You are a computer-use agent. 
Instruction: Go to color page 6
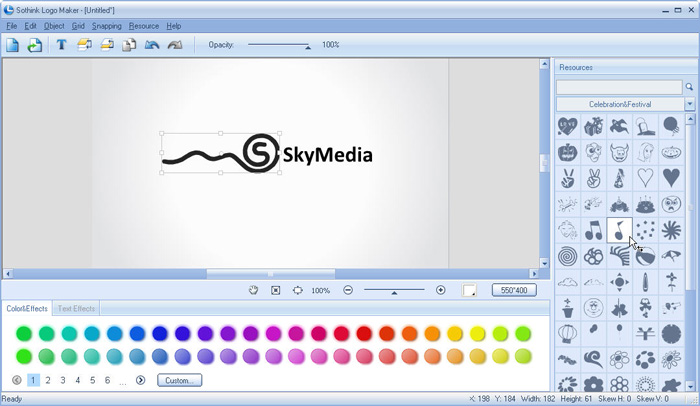107,381
